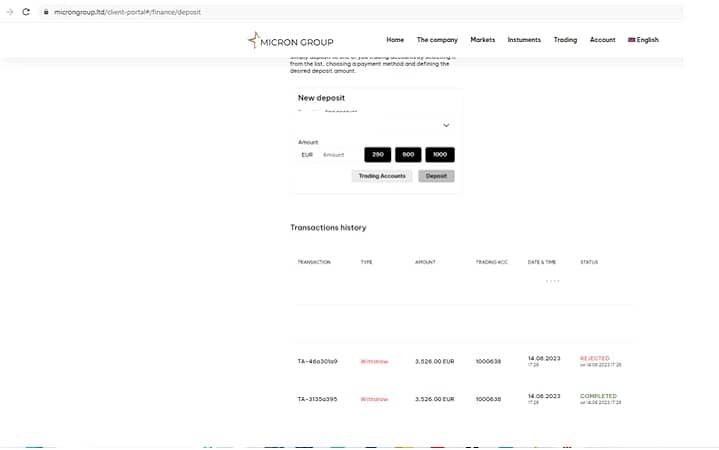Open the Account menu
Viewport: 719px width, 450px height.
[603, 40]
